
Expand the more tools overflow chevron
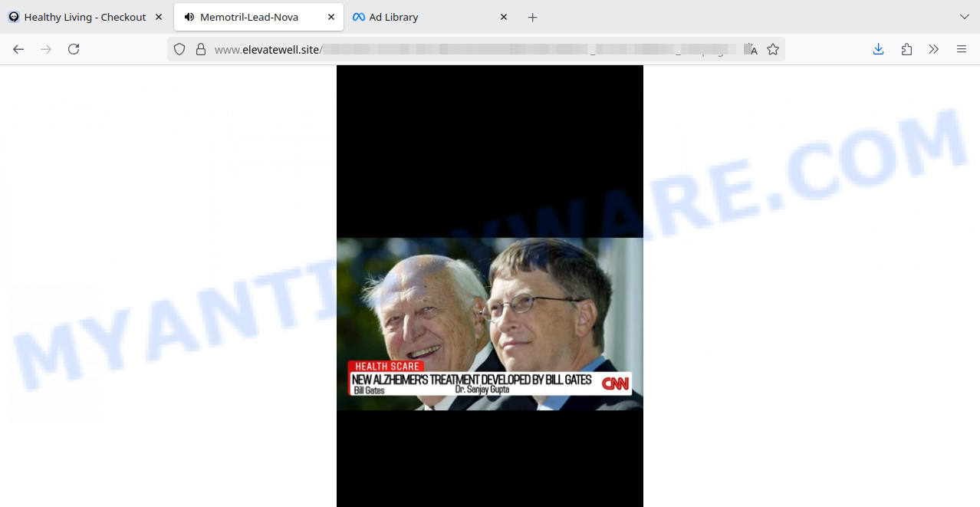coord(933,49)
